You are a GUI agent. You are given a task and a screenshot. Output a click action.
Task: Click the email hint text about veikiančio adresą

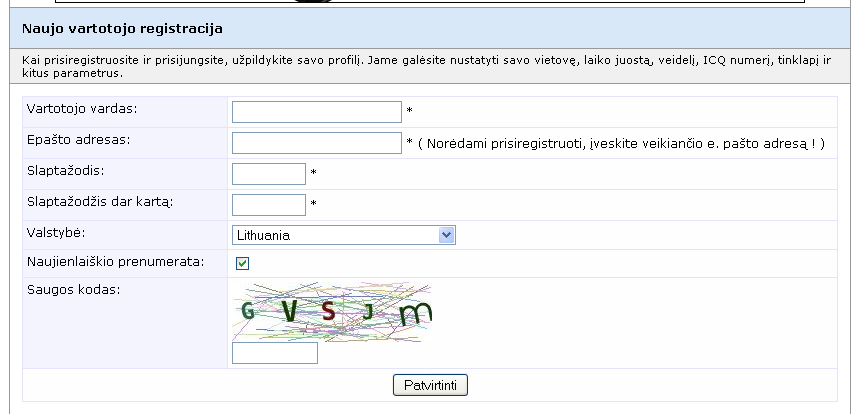pos(621,143)
